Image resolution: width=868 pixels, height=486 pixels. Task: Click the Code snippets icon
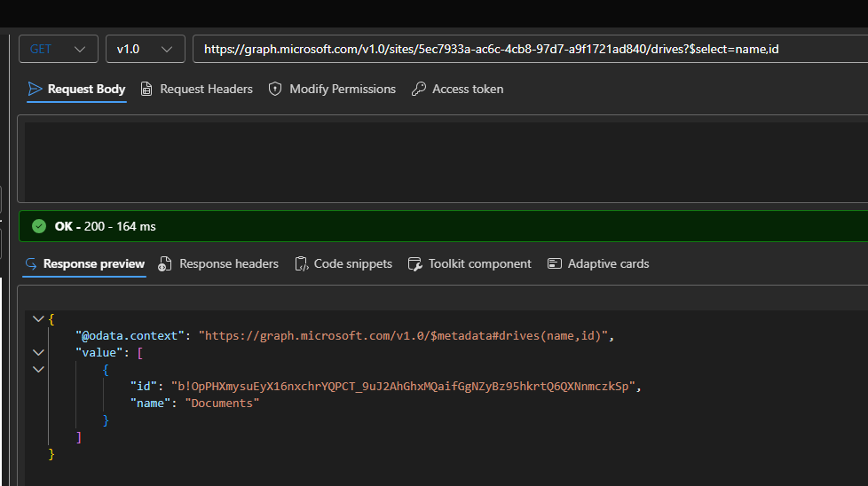pyautogui.click(x=302, y=263)
